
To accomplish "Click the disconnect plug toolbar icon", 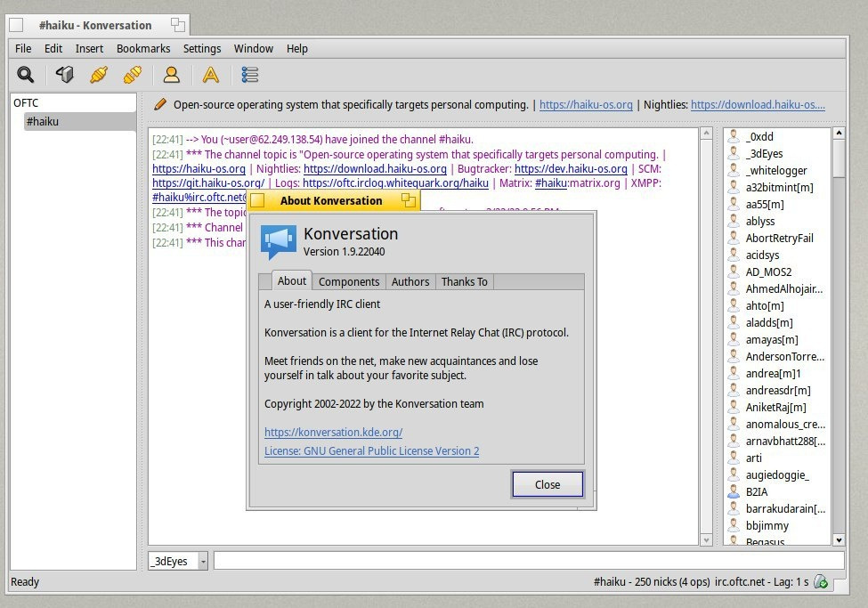I will 133,75.
